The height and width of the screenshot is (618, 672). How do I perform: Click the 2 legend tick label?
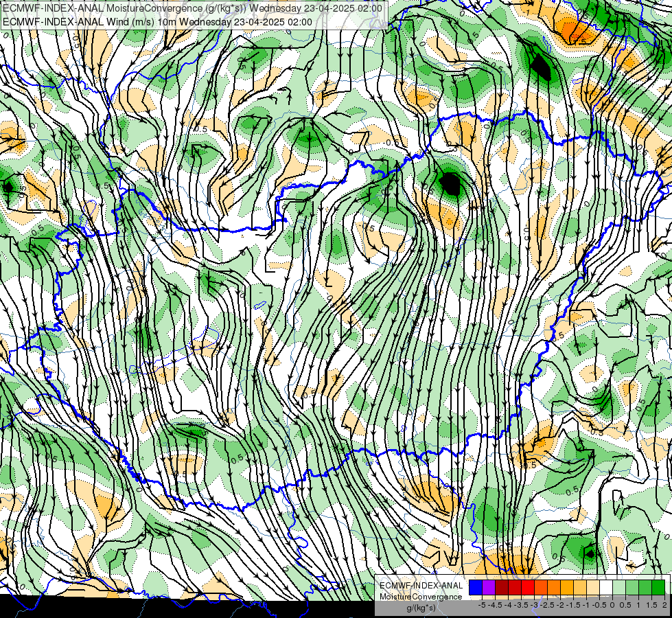[664, 605]
